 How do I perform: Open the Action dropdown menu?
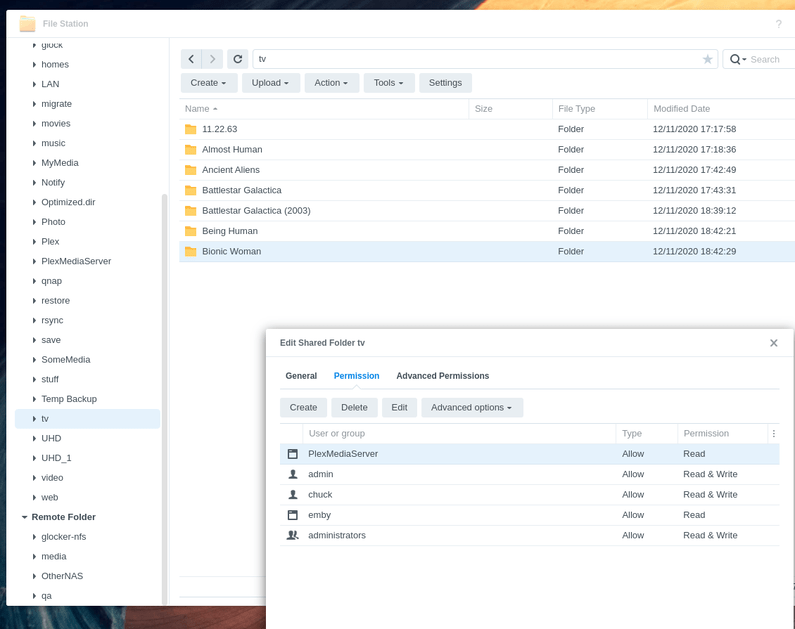(x=331, y=83)
